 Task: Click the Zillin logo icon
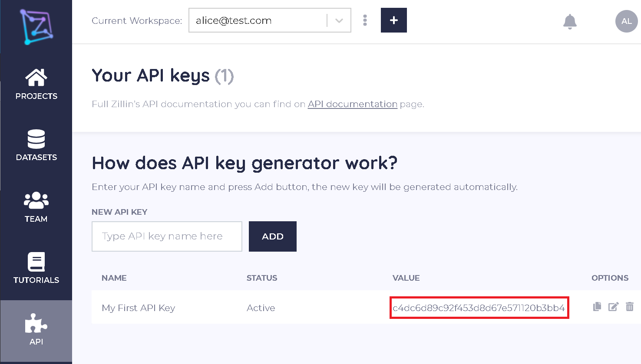pyautogui.click(x=36, y=27)
